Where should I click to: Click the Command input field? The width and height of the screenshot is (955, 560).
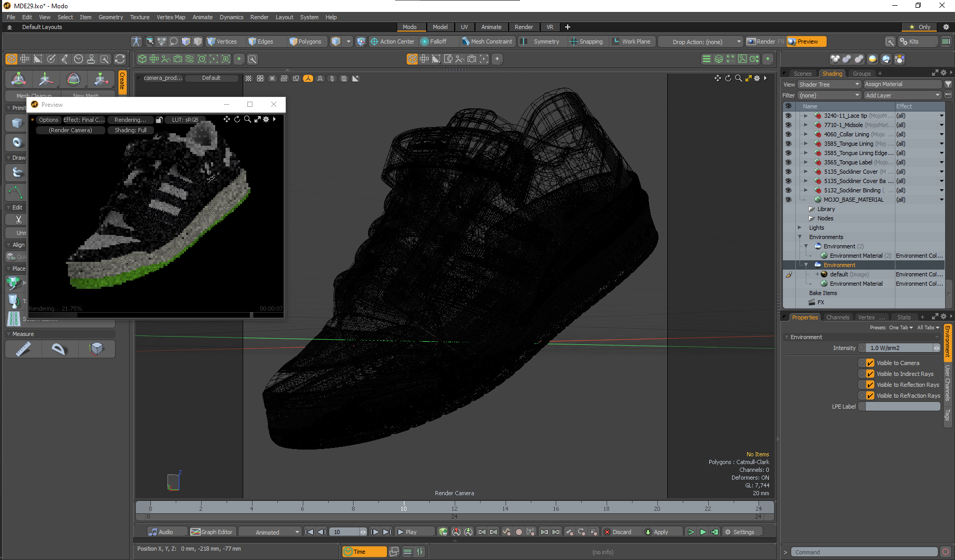(863, 552)
